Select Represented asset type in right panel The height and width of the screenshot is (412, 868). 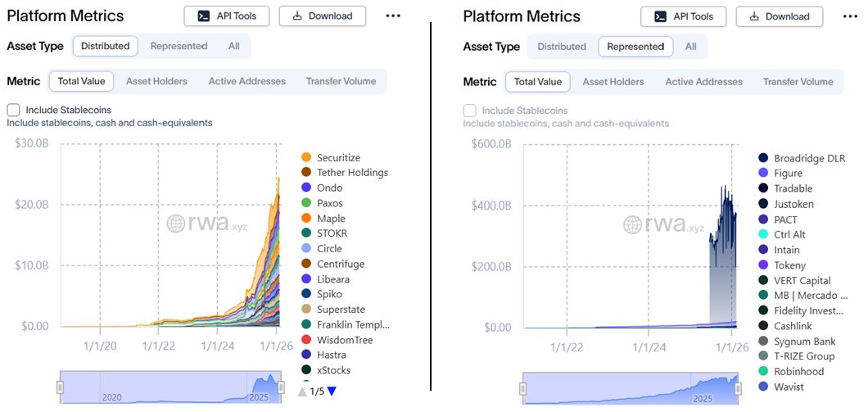(635, 47)
